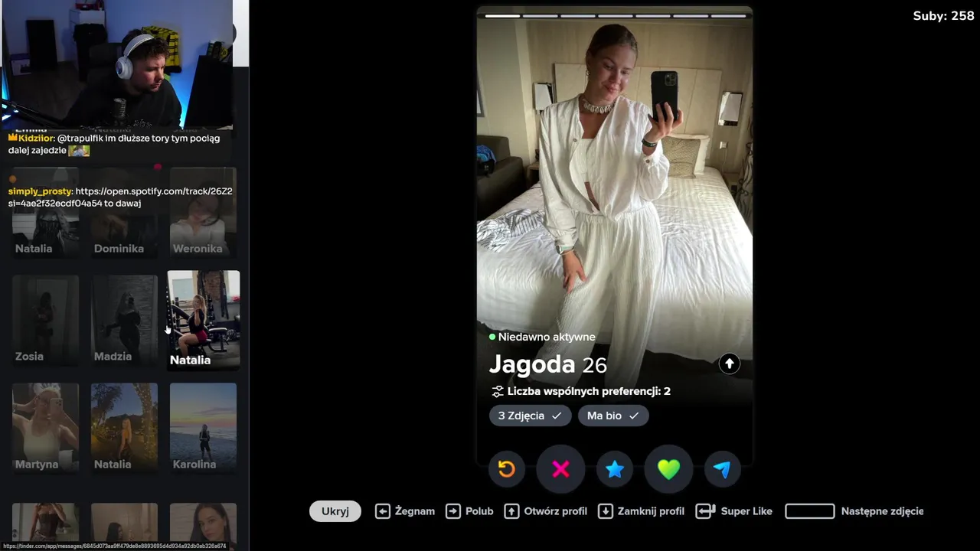Click spacebar key icon beside Następne zdjęcie

(x=810, y=511)
